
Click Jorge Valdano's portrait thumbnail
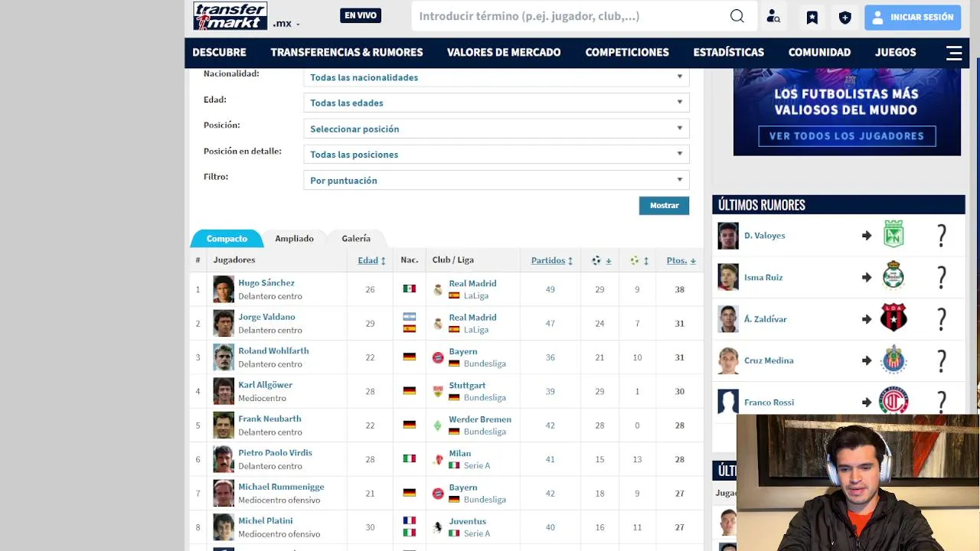pyautogui.click(x=224, y=324)
